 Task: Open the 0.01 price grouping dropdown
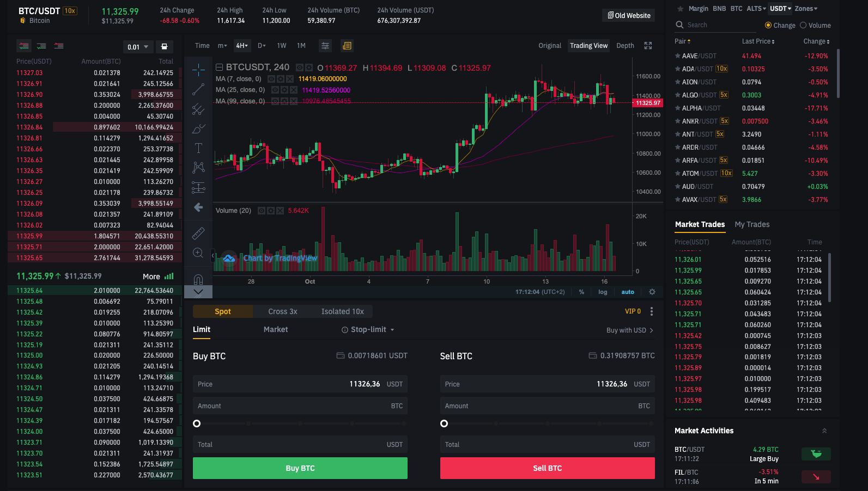pyautogui.click(x=138, y=47)
